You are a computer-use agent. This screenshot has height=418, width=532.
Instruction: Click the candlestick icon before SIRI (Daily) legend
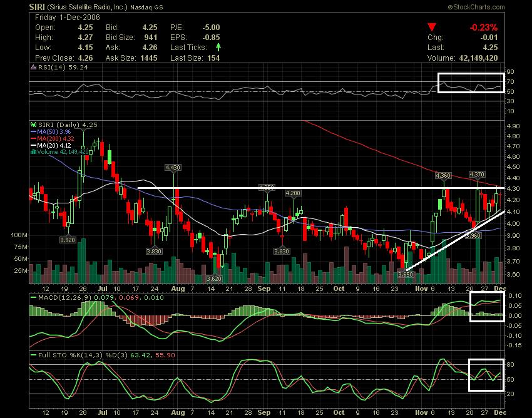click(33, 125)
